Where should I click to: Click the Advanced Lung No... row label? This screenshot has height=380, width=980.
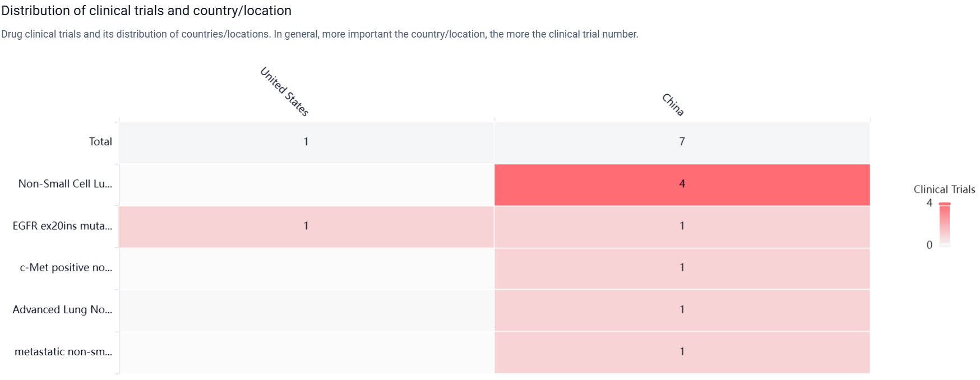[62, 310]
